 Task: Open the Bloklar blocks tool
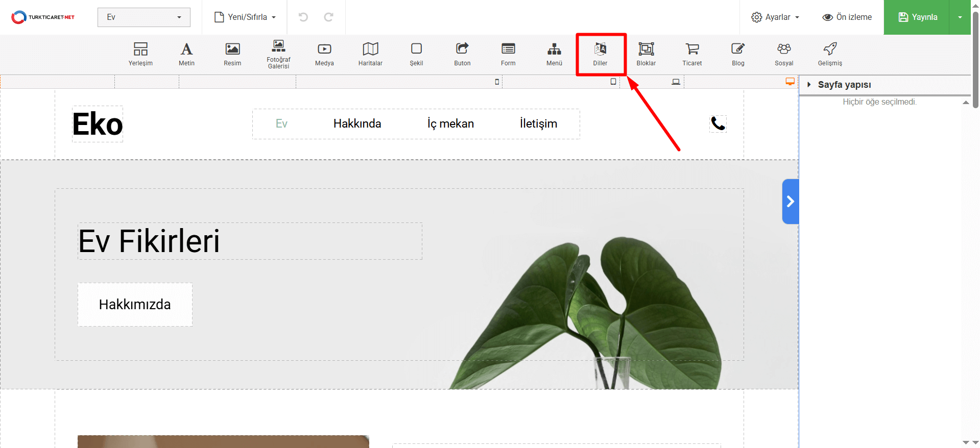[646, 54]
